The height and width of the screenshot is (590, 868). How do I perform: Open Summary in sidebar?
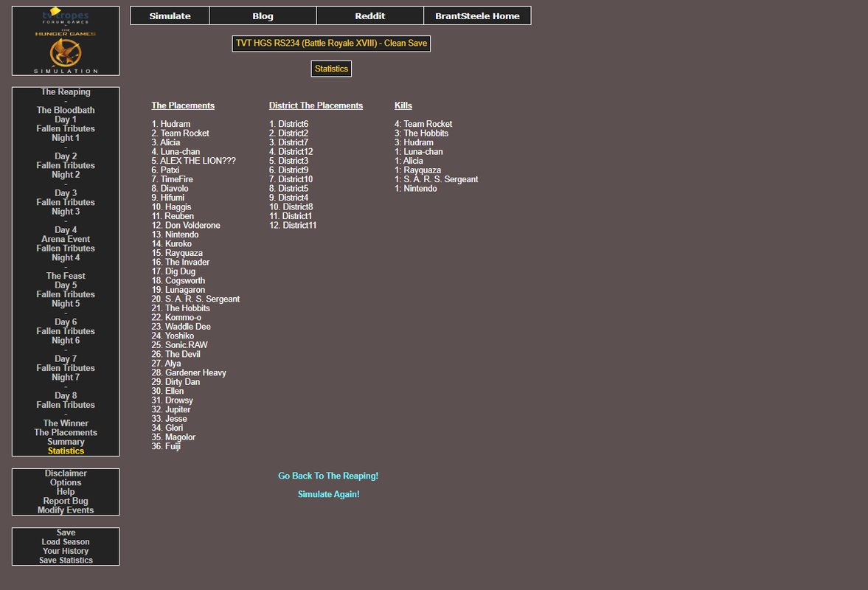[x=66, y=442]
